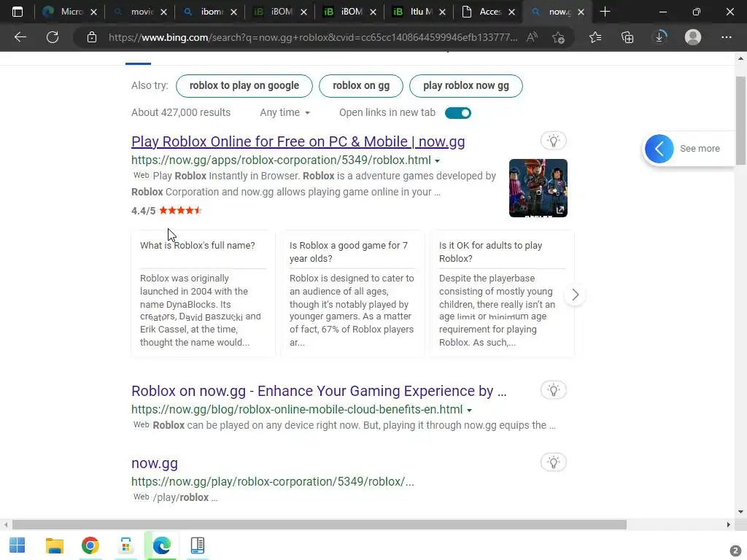The image size is (747, 560).
Task: Open the tab actions menu icon
Action: point(18,12)
